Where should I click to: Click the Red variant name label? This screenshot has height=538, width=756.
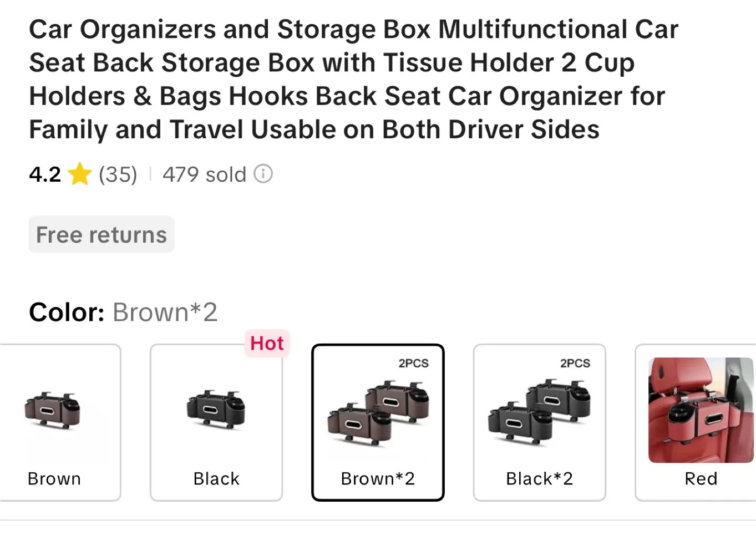700,478
